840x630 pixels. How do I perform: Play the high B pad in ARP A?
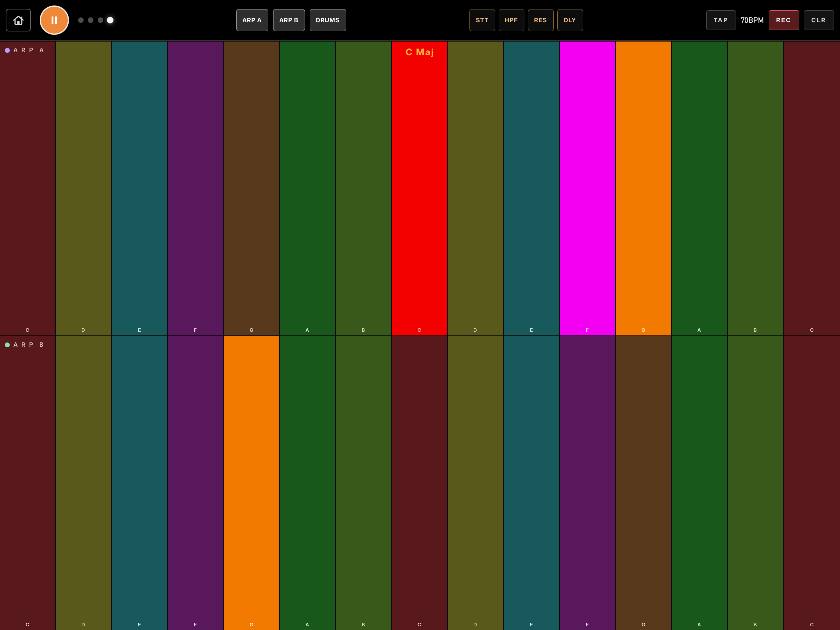[755, 188]
